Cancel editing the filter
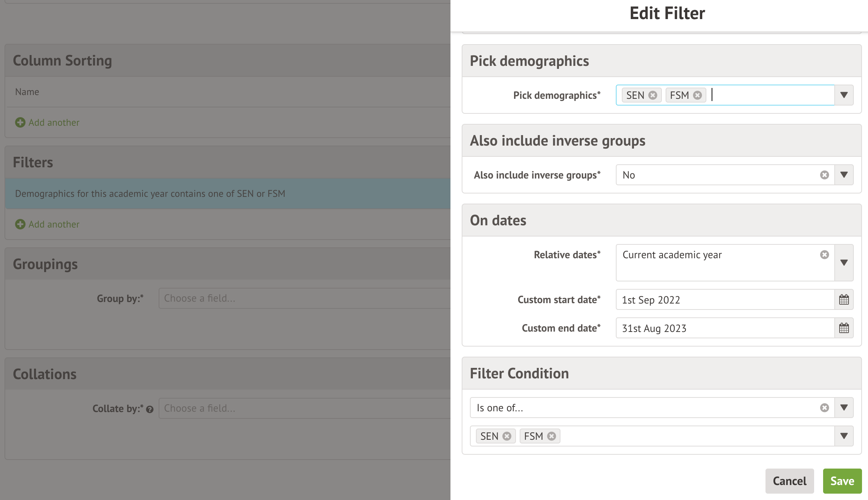This screenshot has height=500, width=868. point(789,481)
